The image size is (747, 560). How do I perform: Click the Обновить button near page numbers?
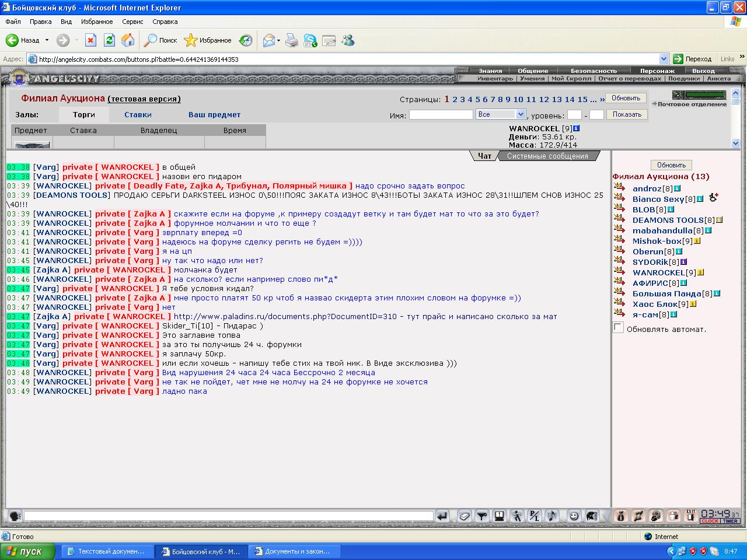[x=626, y=98]
